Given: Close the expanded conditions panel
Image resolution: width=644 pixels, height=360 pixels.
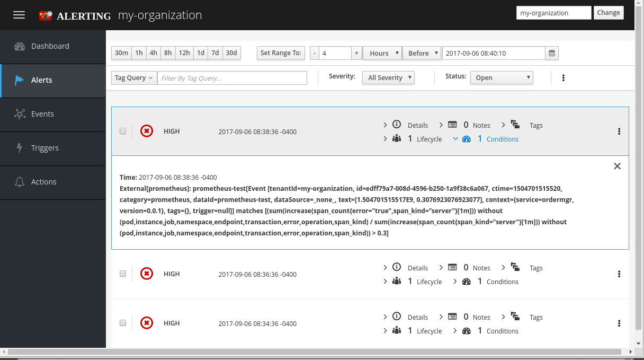Looking at the screenshot, I should [x=617, y=166].
